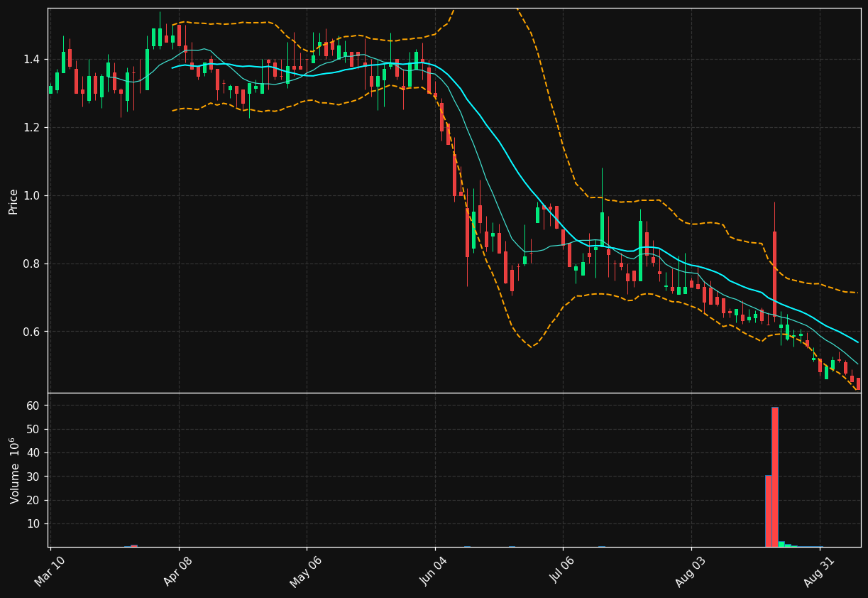This screenshot has height=598, width=868.
Task: Click the tallest red volume bar near 60
Action: point(774,477)
